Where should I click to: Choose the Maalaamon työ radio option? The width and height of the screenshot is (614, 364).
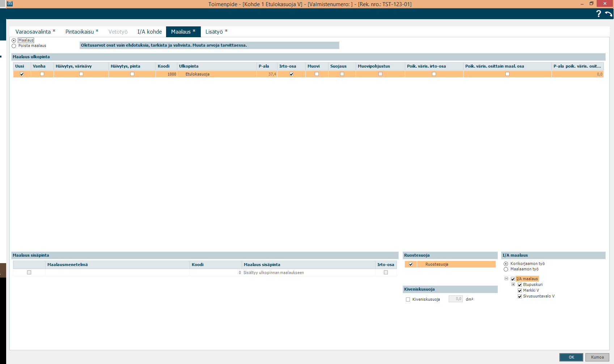506,269
